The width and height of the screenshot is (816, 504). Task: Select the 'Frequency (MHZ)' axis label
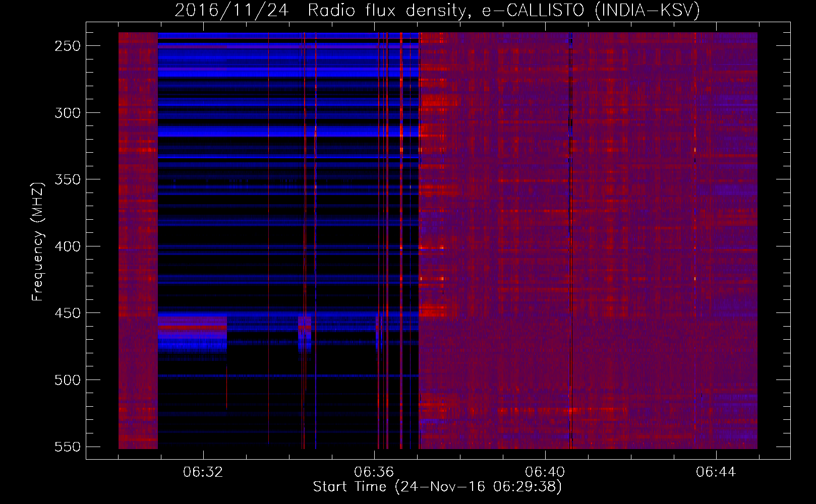(x=38, y=241)
